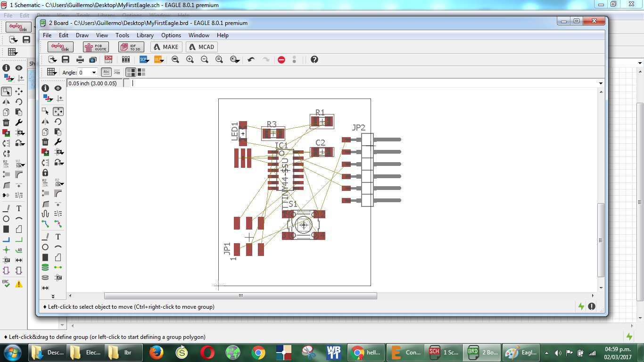The height and width of the screenshot is (362, 644).
Task: Open the Draw menu
Action: (82, 35)
